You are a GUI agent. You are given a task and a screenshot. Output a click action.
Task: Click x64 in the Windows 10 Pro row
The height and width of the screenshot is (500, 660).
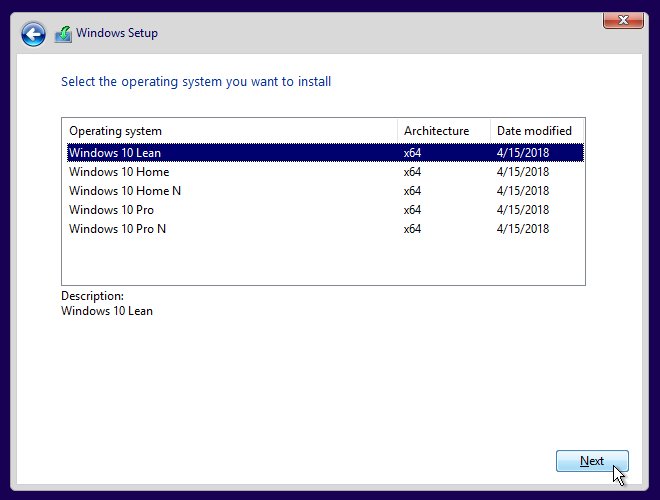412,210
